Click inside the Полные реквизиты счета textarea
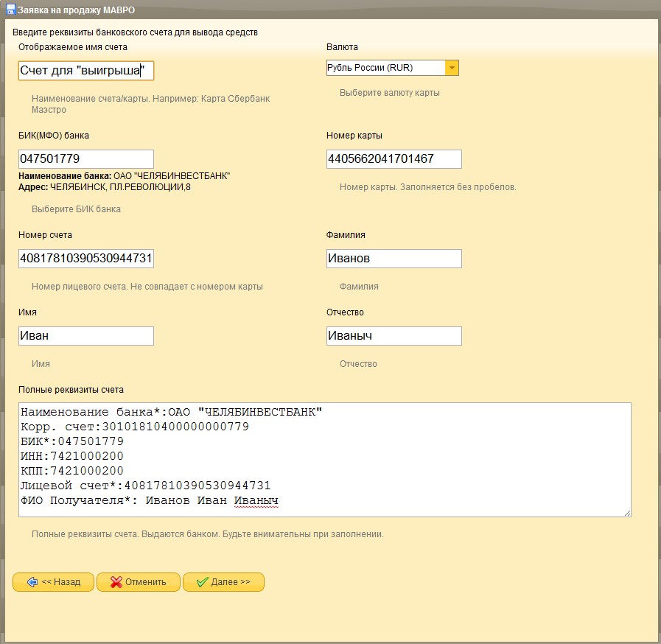 tap(324, 460)
